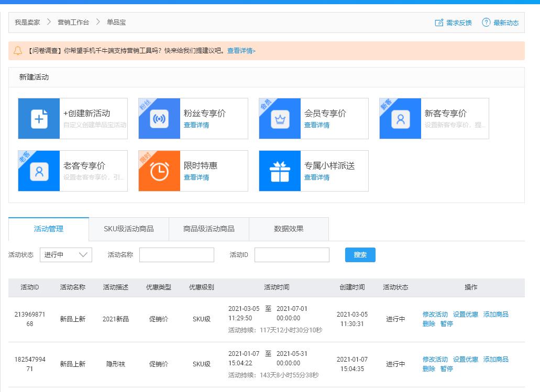Screen dimensions: 540x392
Task: Open the survey 查看详情 link
Action: [241, 51]
